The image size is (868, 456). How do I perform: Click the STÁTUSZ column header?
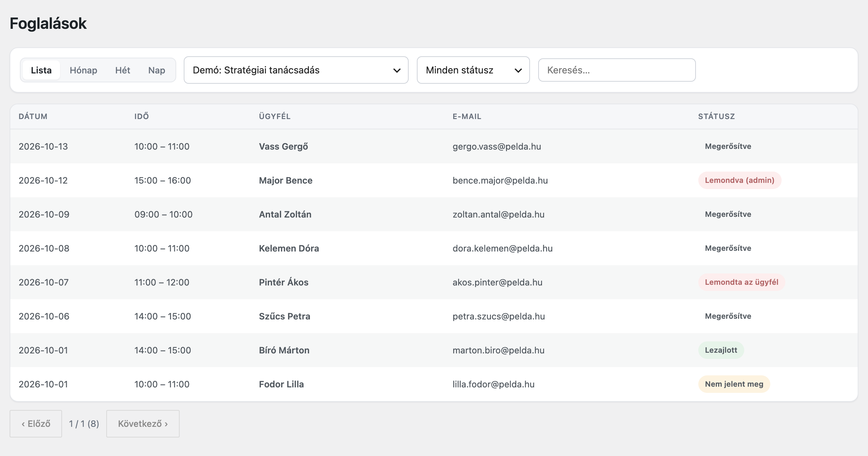(716, 116)
